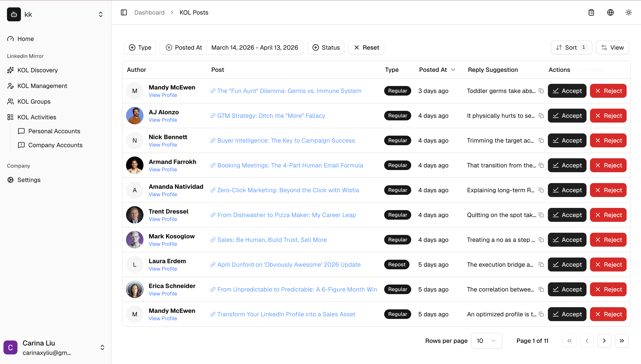Copy the reply suggestion for Laura Erdem
The image size is (641, 364).
[x=541, y=265]
